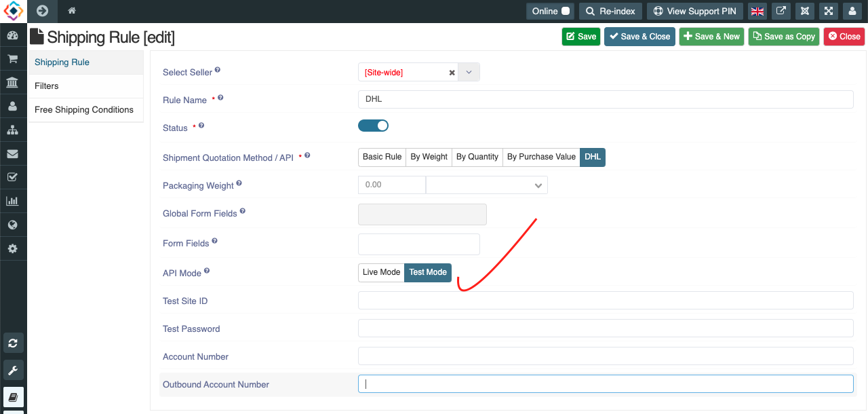Click the UK flag language icon
Image resolution: width=868 pixels, height=414 pixels.
[757, 11]
